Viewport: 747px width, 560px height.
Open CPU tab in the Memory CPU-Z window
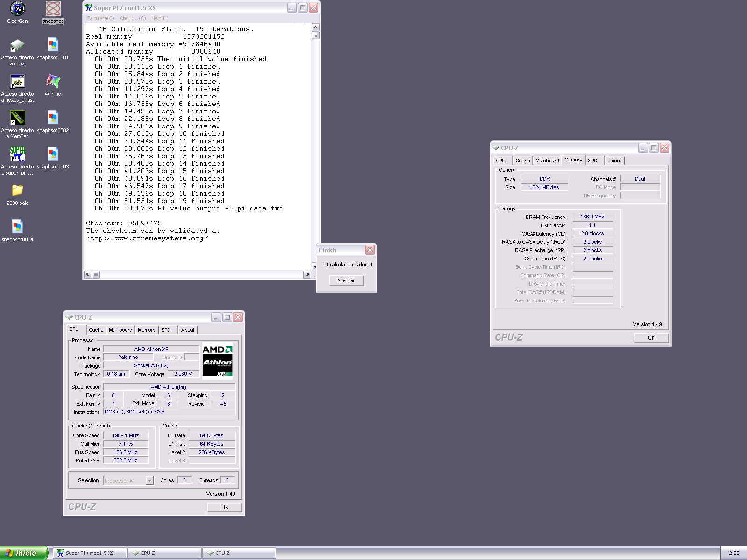point(501,161)
